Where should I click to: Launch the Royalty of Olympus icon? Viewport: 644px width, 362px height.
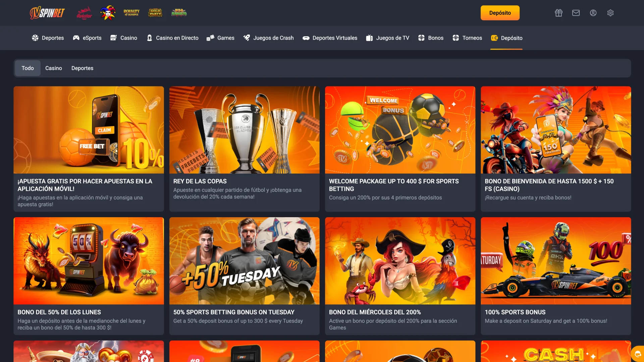pyautogui.click(x=131, y=13)
